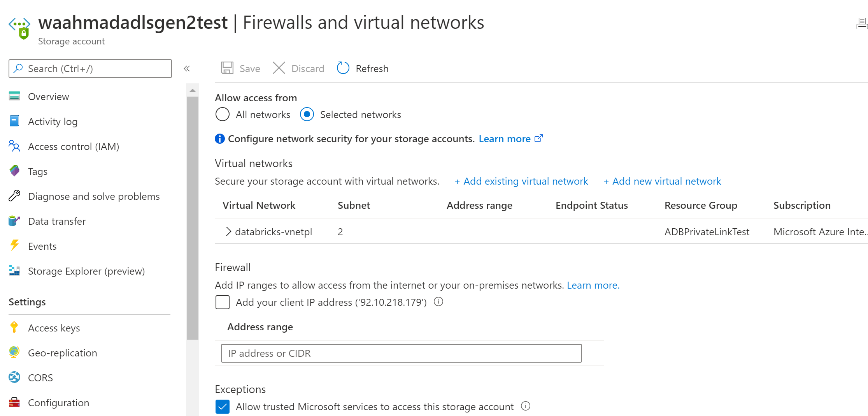Uncheck Allow trusted Microsoft services exception

222,406
